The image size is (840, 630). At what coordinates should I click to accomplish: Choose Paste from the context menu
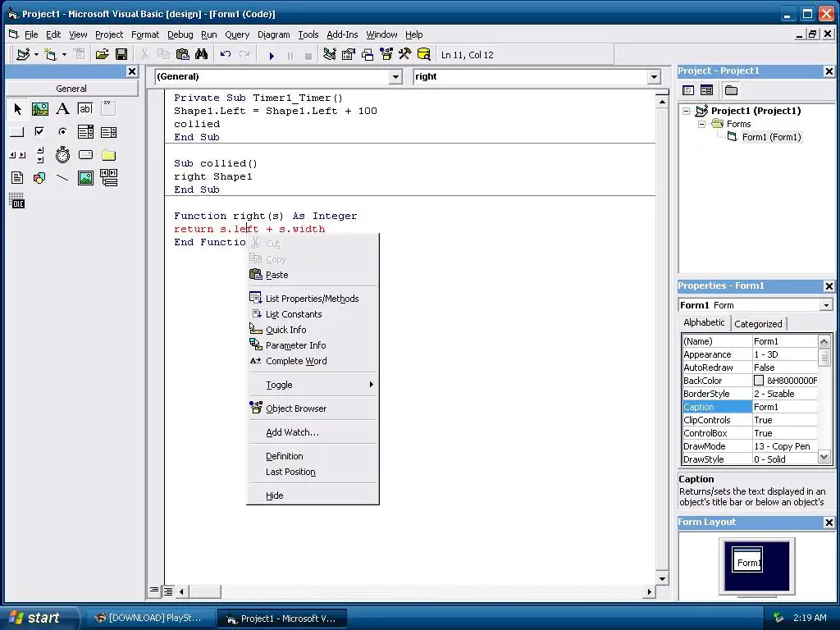click(x=313, y=275)
